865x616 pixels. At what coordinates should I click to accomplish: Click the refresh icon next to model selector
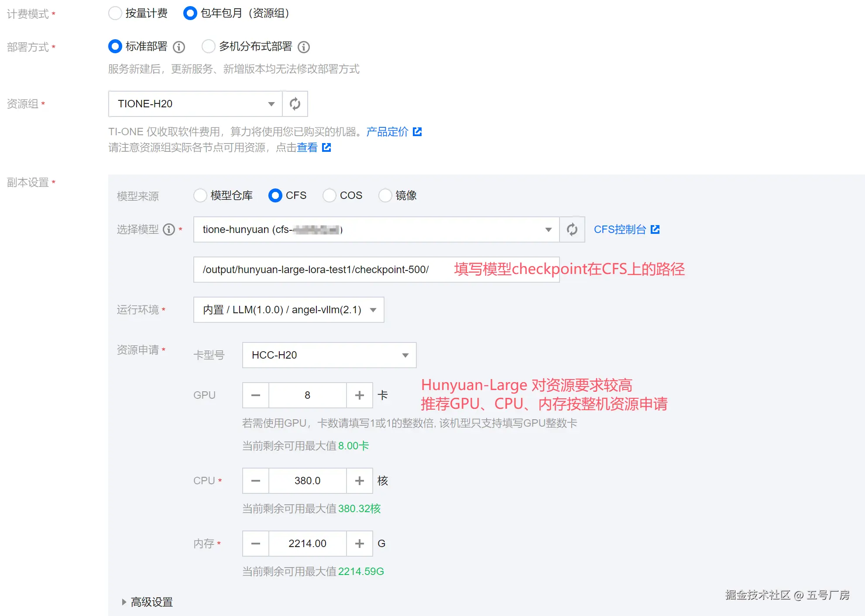click(x=572, y=229)
